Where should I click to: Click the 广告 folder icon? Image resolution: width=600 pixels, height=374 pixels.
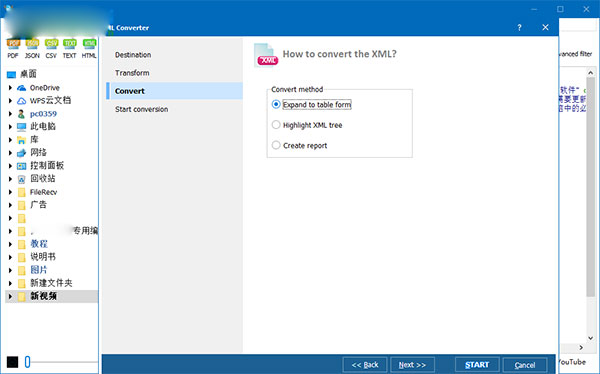pyautogui.click(x=22, y=205)
